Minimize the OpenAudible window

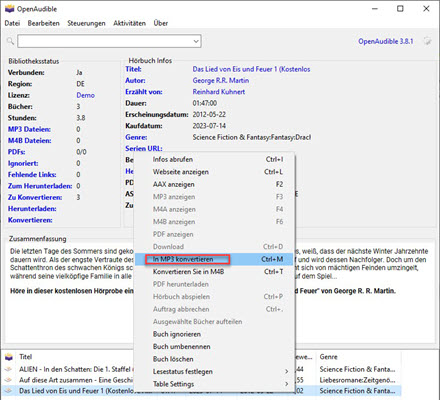click(x=375, y=9)
